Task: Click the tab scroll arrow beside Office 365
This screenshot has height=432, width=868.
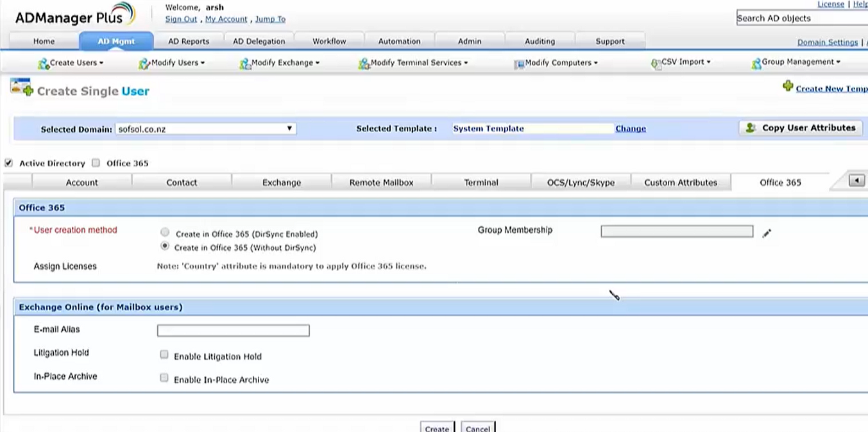Action: pyautogui.click(x=856, y=181)
